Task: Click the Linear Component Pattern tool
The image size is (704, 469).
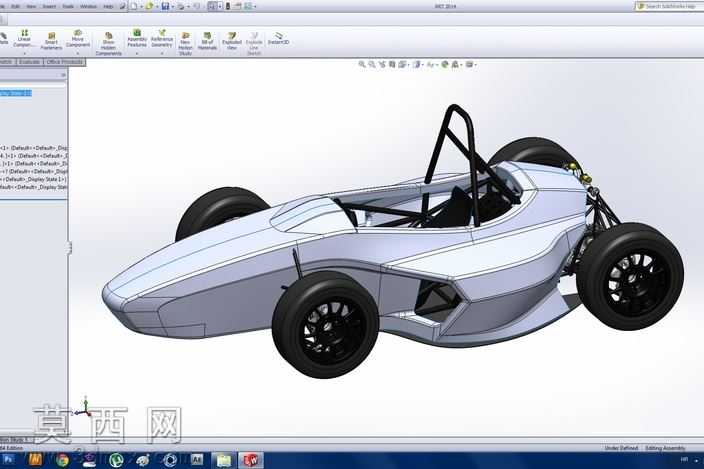Action: pyautogui.click(x=24, y=39)
